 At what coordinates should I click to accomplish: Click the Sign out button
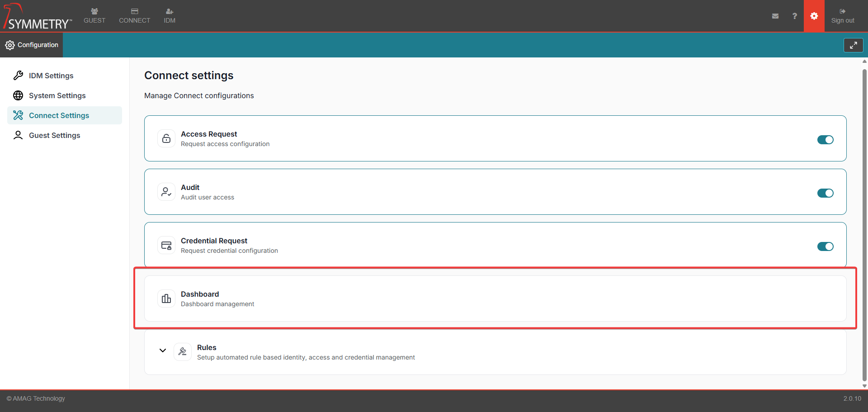[843, 16]
